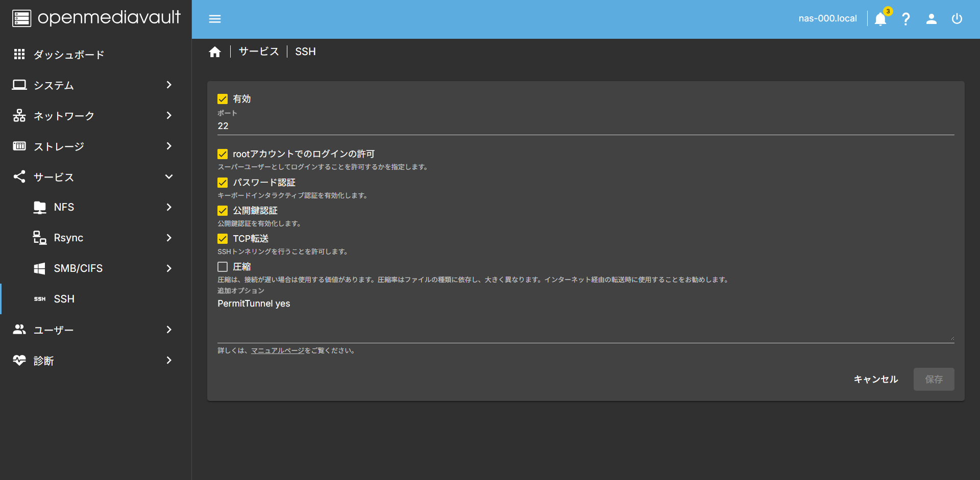The image size is (980, 480).
Task: Click the hamburger menu icon
Action: coord(215,19)
